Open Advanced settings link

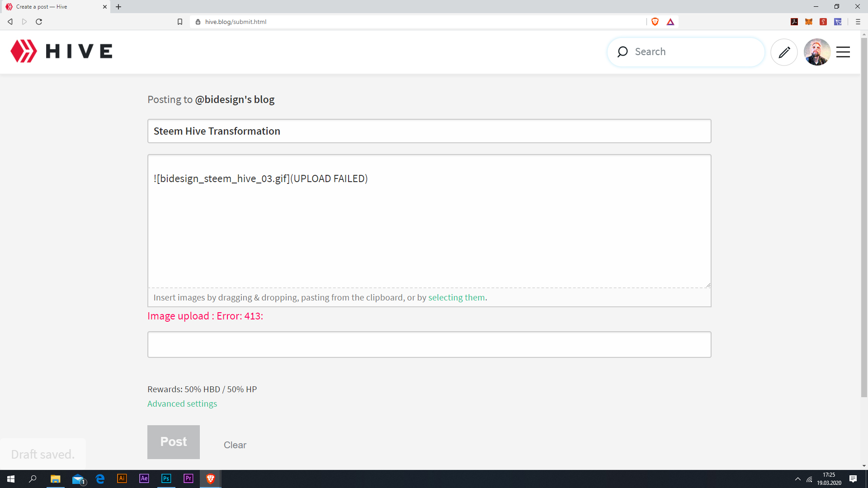(182, 404)
